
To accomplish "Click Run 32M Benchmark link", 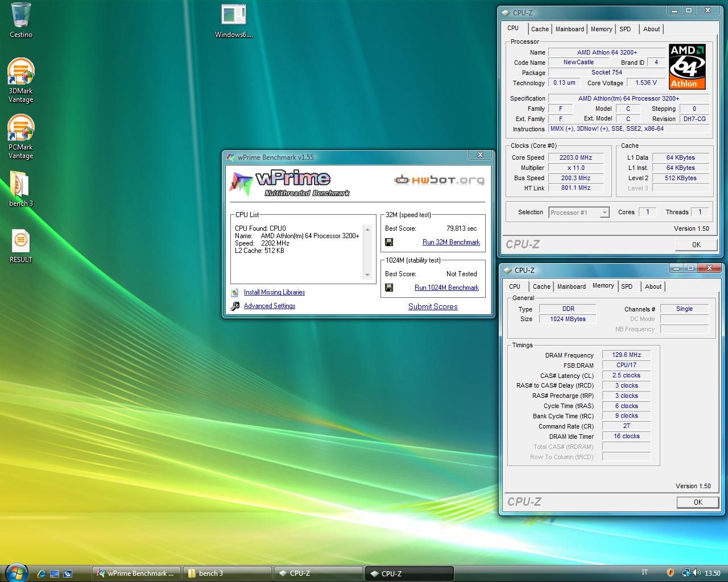I will click(451, 242).
